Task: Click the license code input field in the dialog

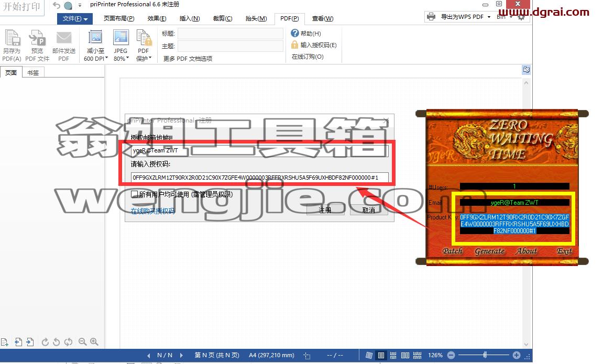Action: pyautogui.click(x=259, y=178)
